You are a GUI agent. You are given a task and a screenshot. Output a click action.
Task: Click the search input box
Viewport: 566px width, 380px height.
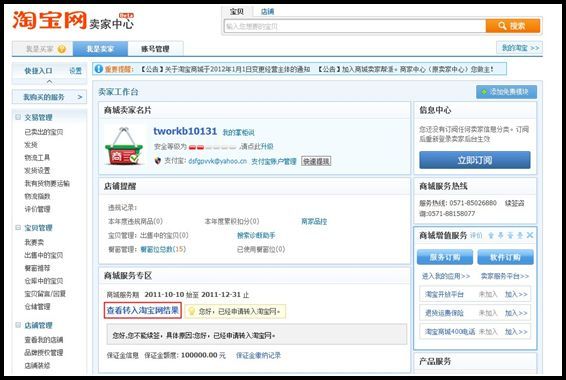(355, 26)
